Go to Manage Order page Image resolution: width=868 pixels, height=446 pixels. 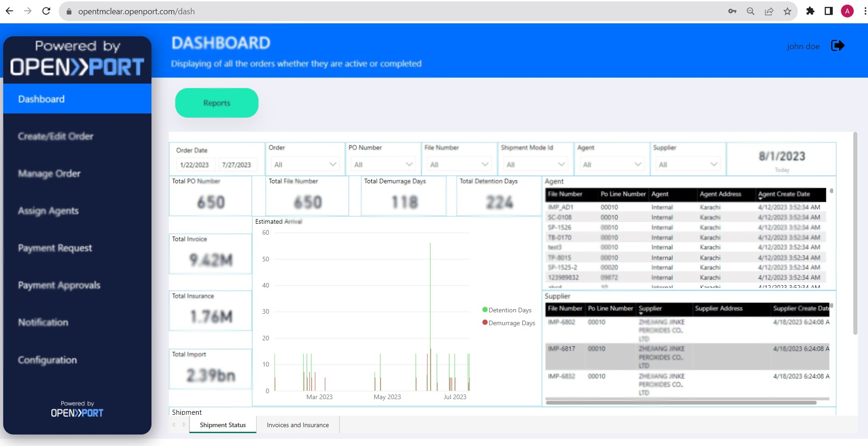49,174
